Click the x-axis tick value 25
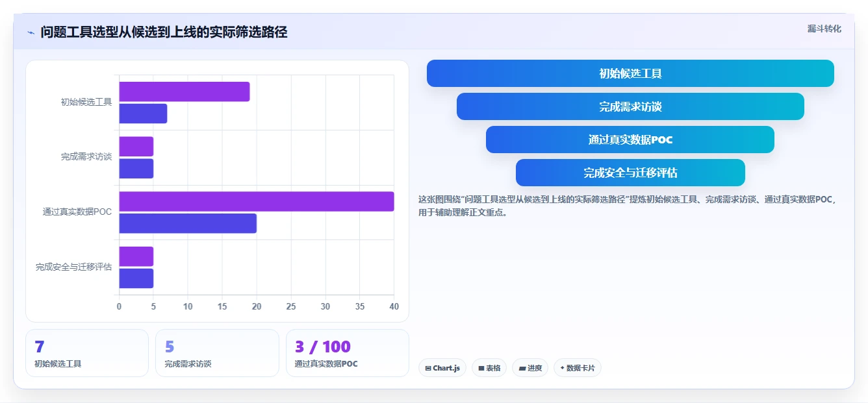Viewport: 868px width, 403px height. click(291, 306)
